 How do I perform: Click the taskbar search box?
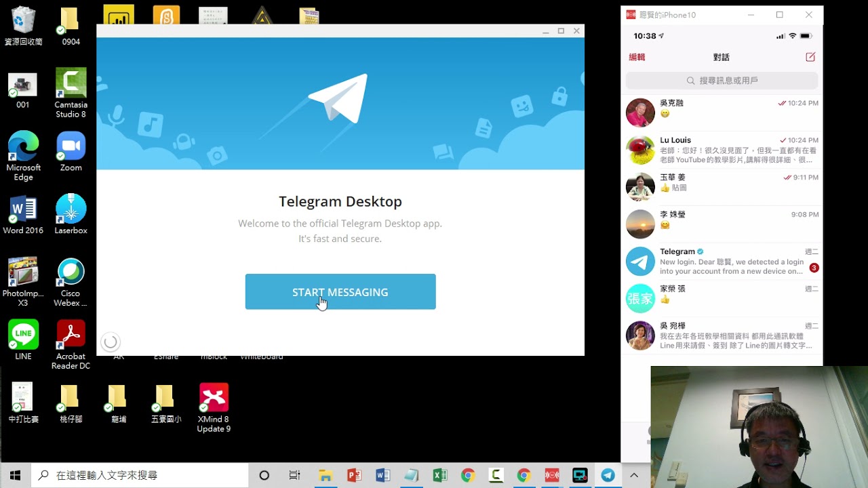140,475
